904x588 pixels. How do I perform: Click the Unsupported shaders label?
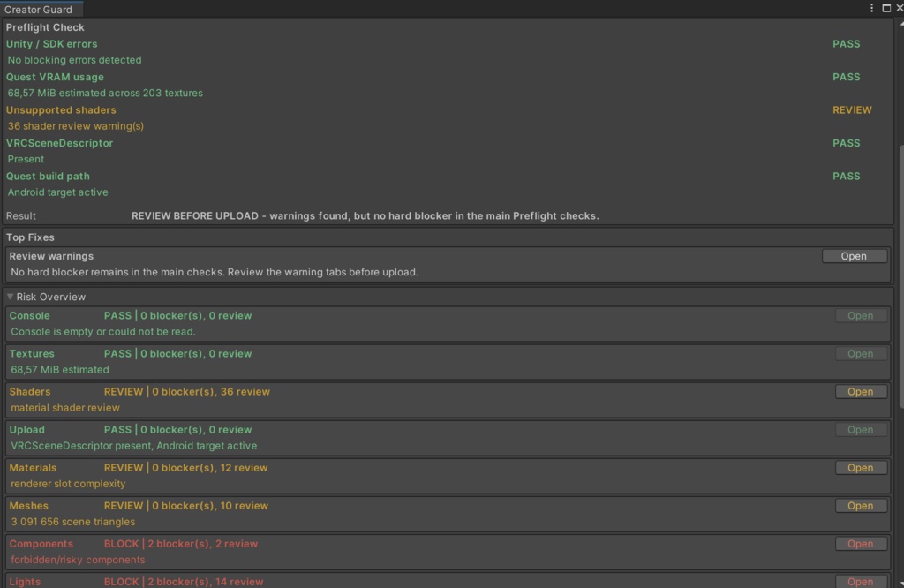[x=61, y=109]
